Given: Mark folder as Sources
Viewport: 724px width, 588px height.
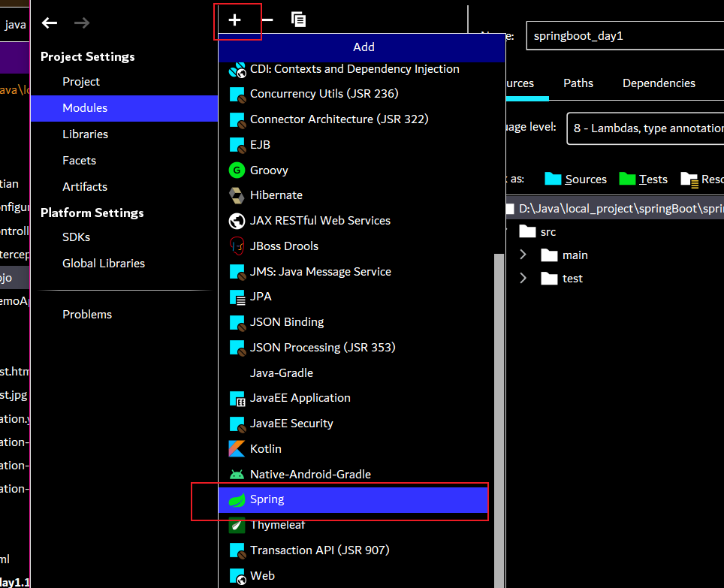Looking at the screenshot, I should pos(576,179).
